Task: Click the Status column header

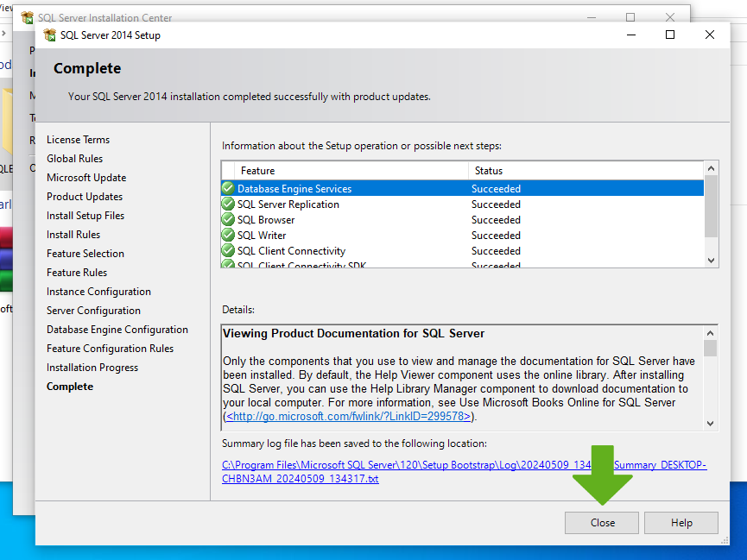Action: coord(586,171)
